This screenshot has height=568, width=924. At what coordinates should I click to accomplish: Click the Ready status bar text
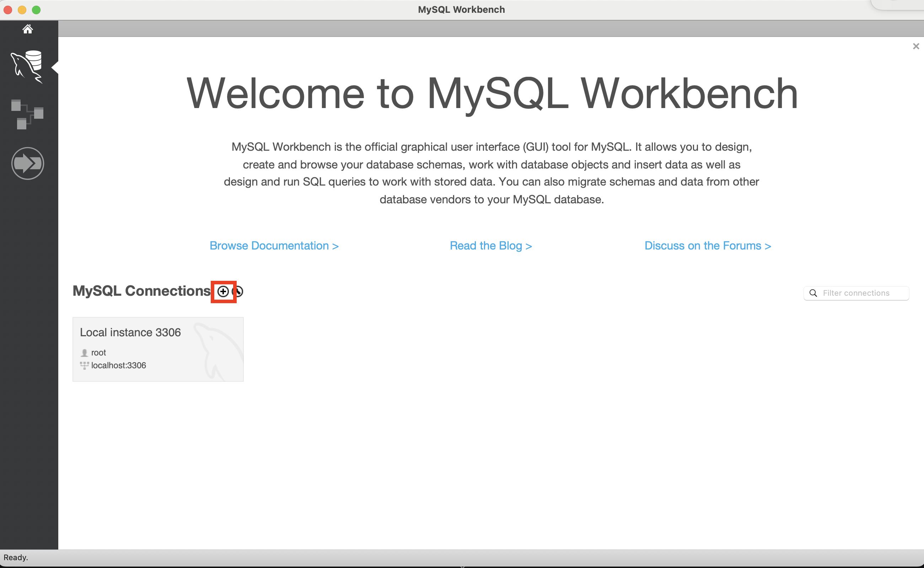coord(16,557)
